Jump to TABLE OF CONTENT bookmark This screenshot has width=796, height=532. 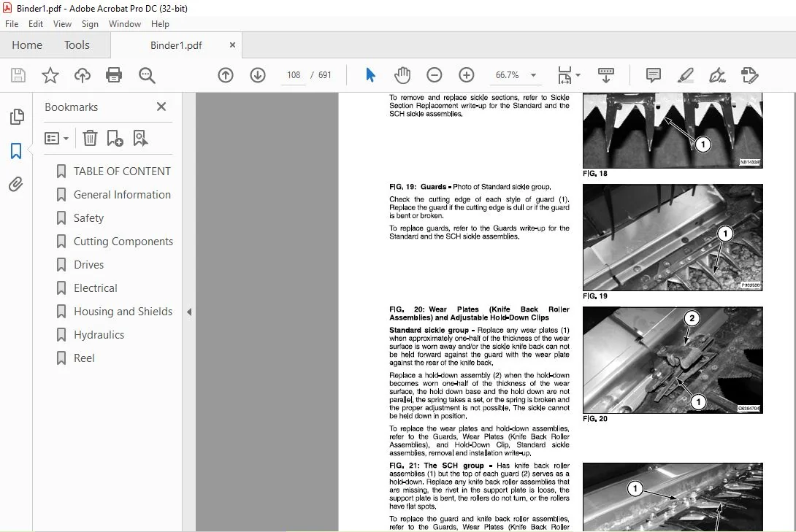pyautogui.click(x=122, y=171)
